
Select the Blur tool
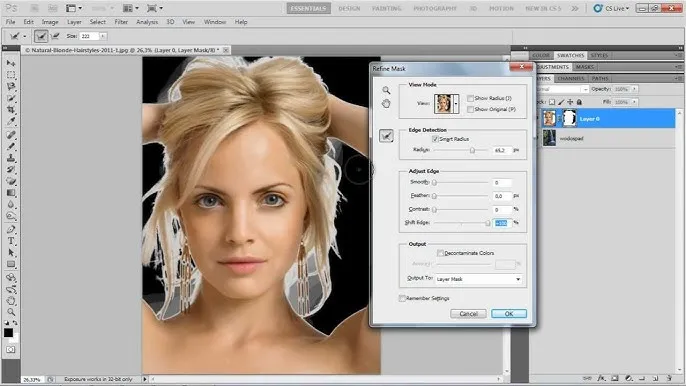click(11, 205)
